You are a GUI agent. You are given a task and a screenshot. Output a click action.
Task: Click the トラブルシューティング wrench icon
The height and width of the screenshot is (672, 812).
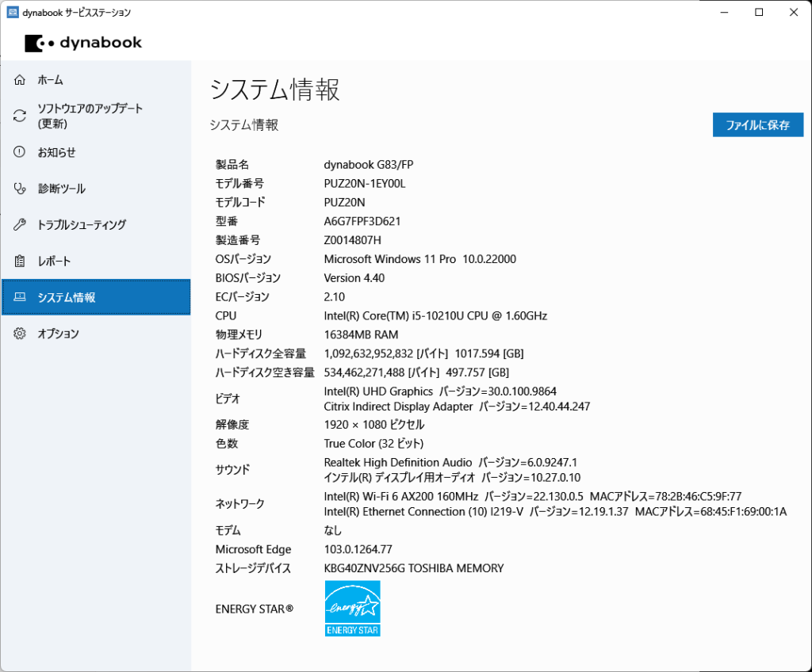tap(20, 225)
